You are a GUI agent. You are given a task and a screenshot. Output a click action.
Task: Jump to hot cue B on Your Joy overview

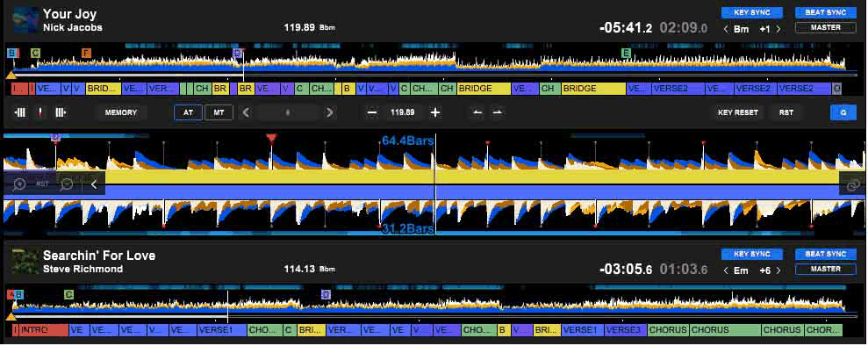(13, 54)
